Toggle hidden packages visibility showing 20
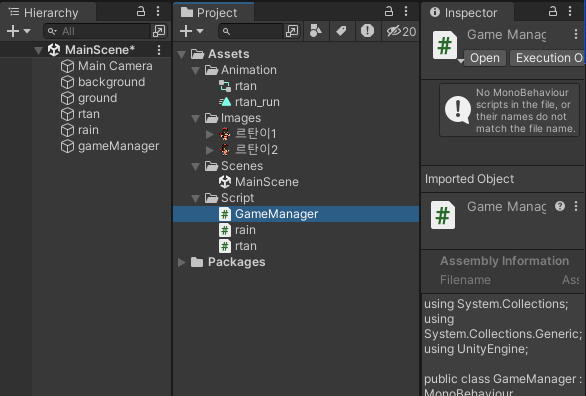 click(x=401, y=31)
